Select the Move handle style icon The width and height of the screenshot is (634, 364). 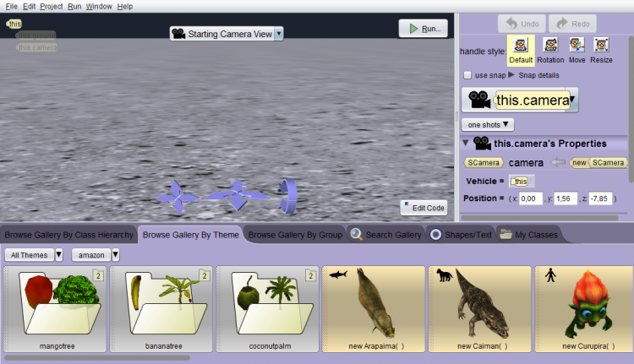click(x=577, y=45)
